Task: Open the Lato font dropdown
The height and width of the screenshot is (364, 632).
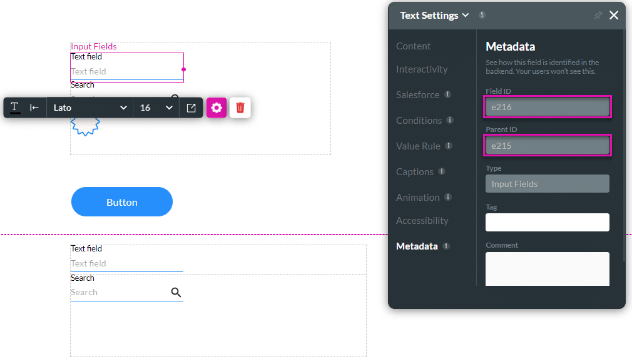Action: 89,108
